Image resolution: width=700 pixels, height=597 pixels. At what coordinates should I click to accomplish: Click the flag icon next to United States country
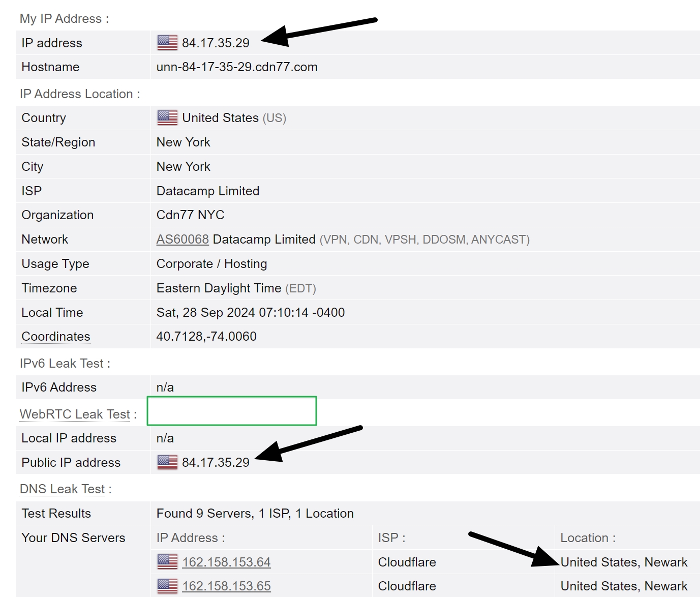(x=166, y=117)
